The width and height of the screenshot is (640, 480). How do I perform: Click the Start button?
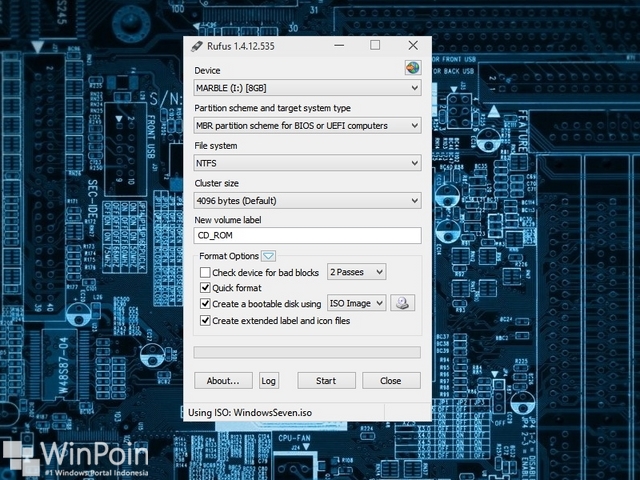click(326, 380)
